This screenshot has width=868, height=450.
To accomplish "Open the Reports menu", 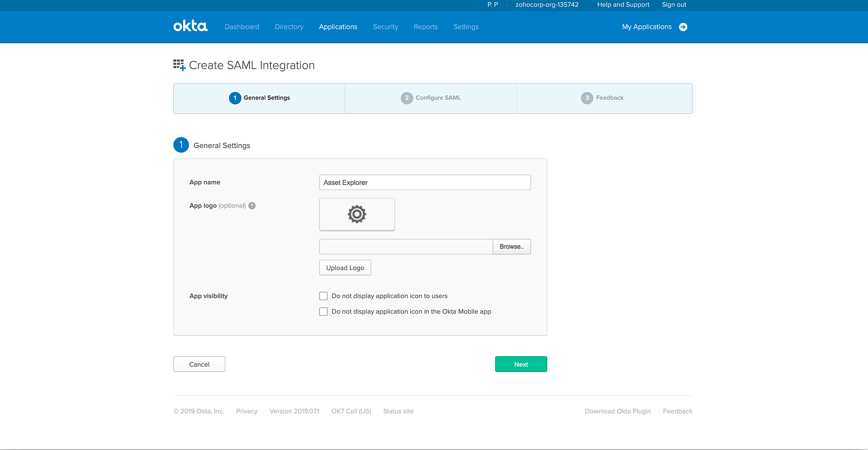I will tap(425, 27).
